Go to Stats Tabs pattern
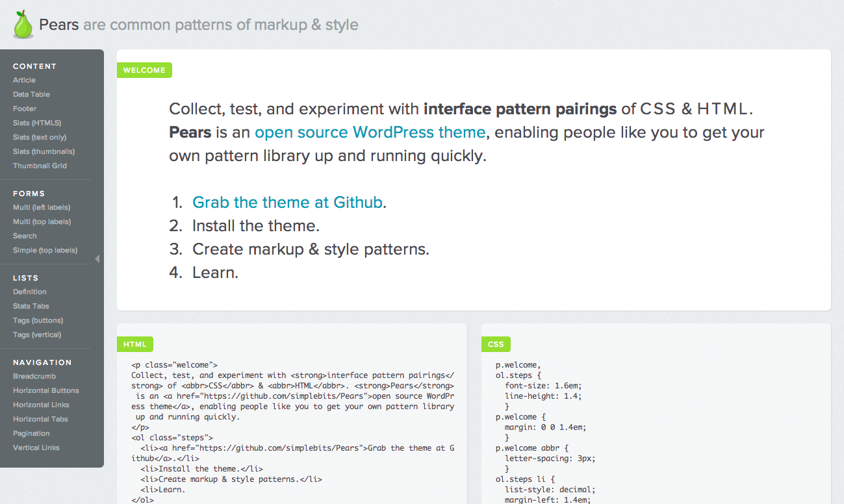 click(31, 306)
